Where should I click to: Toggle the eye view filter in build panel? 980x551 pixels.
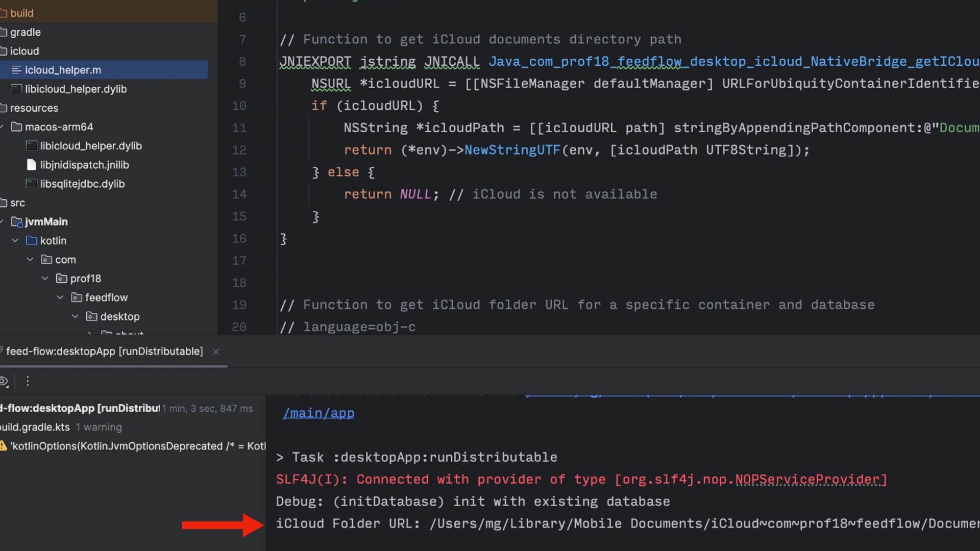[x=4, y=382]
